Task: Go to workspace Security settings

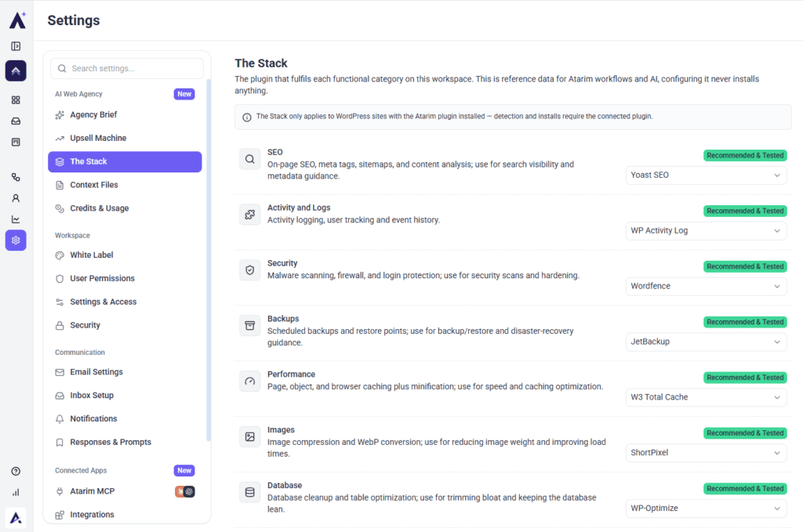Action: [x=125, y=325]
